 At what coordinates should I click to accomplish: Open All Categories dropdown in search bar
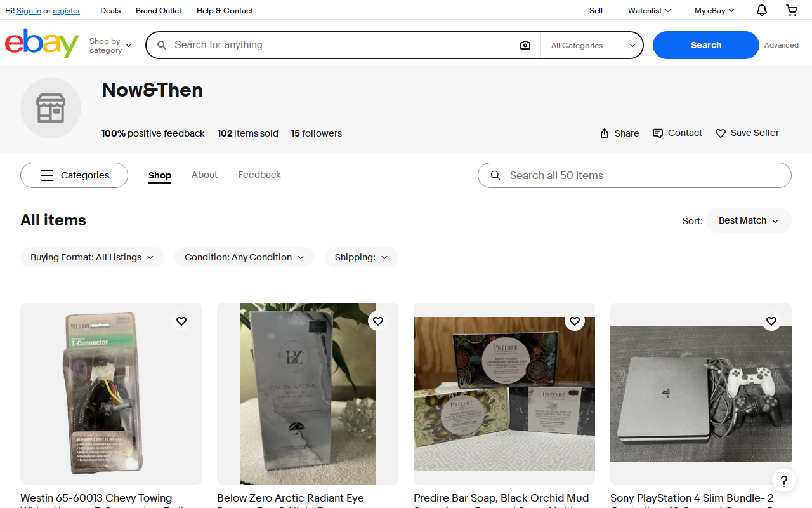(x=593, y=45)
